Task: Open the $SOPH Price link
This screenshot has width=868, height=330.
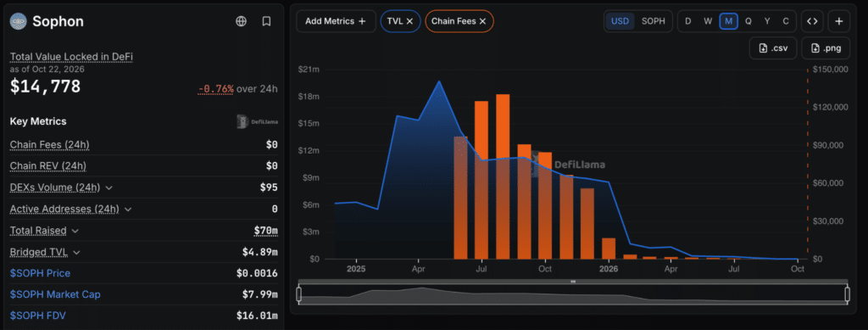Action: [40, 273]
